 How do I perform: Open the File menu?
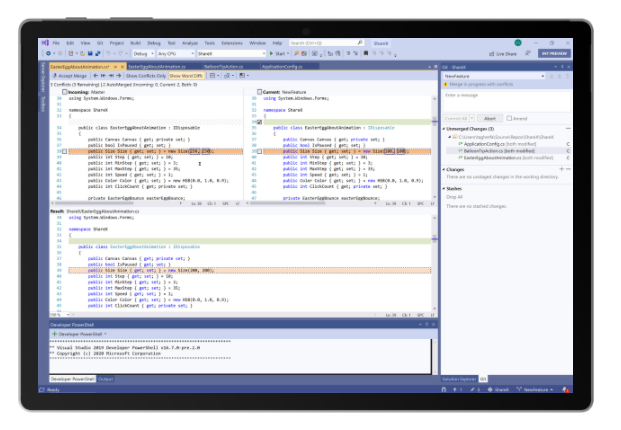click(x=56, y=43)
